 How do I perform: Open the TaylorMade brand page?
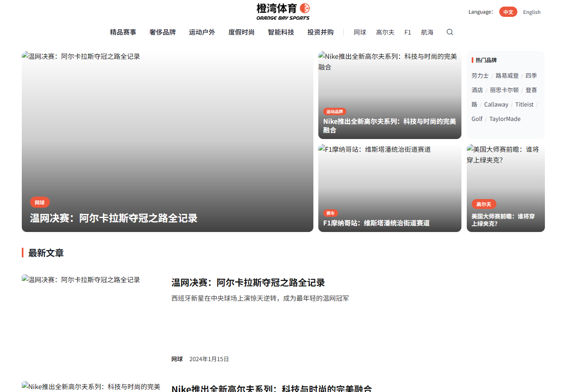(x=505, y=119)
